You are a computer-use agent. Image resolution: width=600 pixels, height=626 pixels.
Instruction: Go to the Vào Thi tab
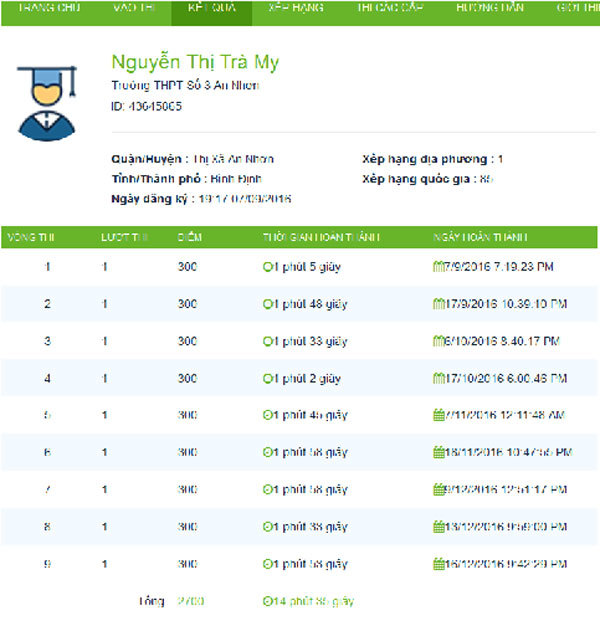(x=133, y=8)
